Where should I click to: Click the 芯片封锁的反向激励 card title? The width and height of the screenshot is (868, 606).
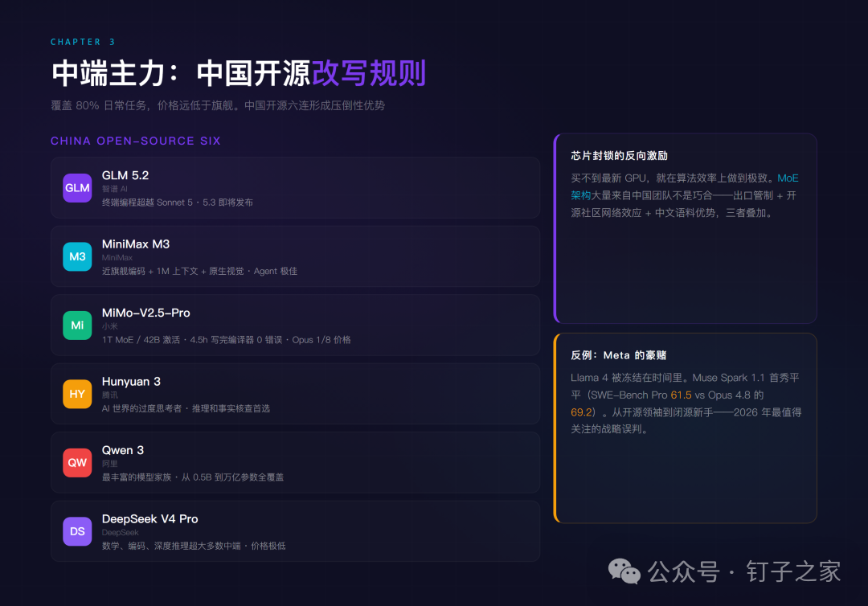pos(619,155)
